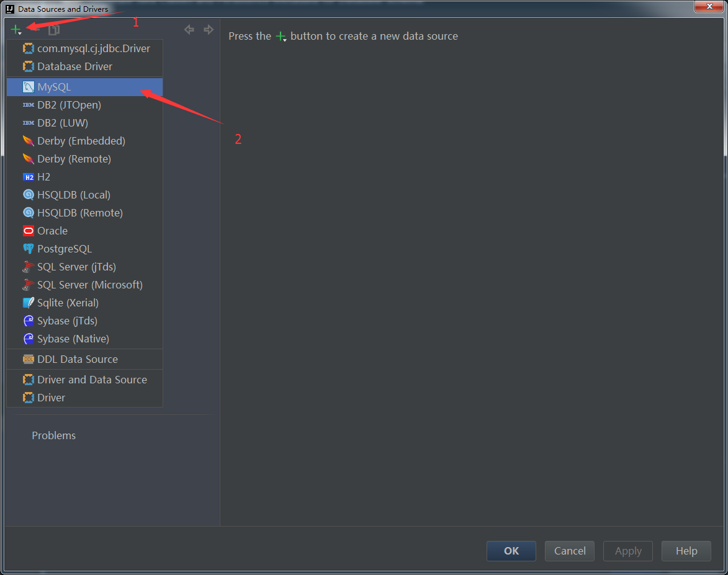
Task: Click the duplicate data source toolbar icon
Action: coord(54,30)
